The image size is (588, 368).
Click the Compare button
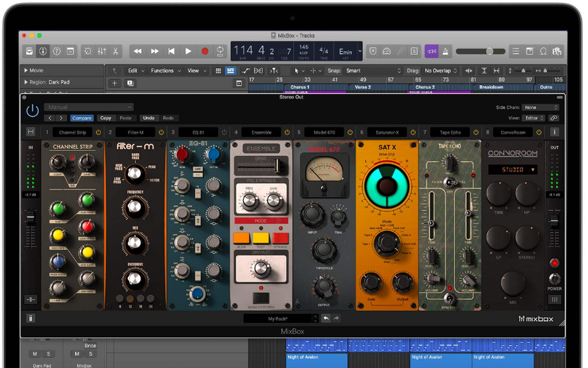[x=82, y=118]
